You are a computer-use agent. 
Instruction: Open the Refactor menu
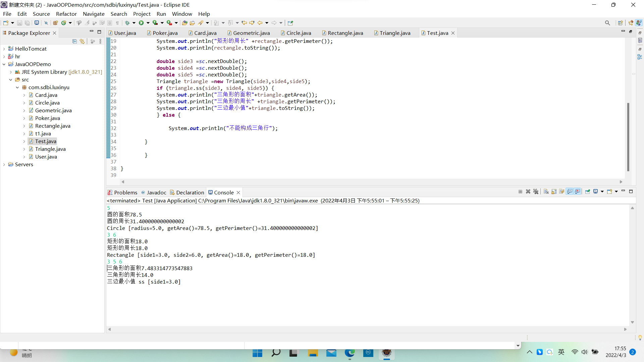click(66, 14)
